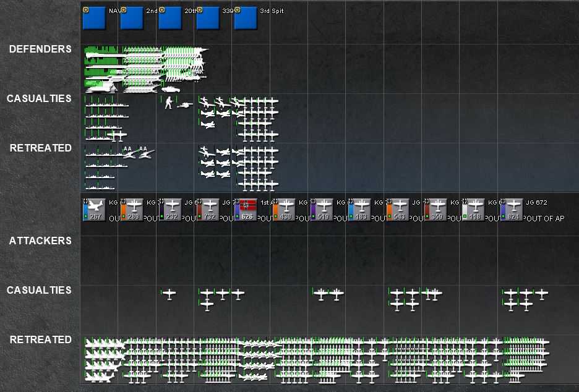Click the 20th defender unit blue counter
This screenshot has width=579, height=392.
pos(170,18)
